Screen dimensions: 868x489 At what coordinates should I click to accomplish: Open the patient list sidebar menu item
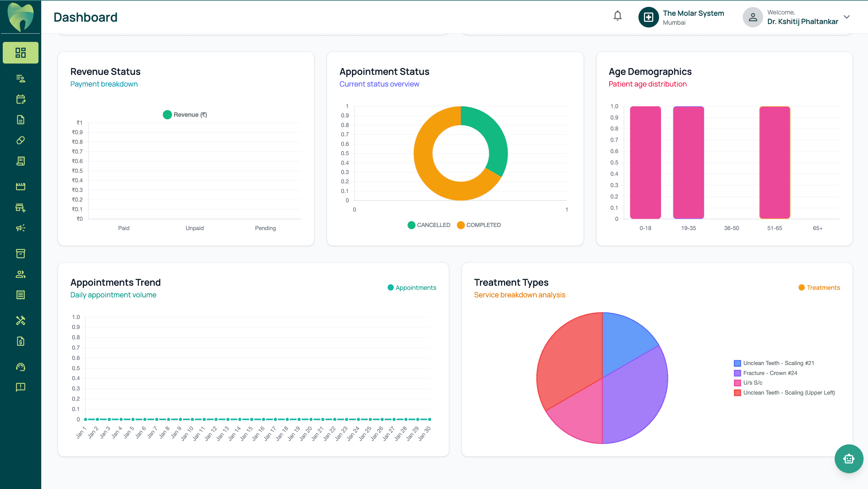(21, 79)
